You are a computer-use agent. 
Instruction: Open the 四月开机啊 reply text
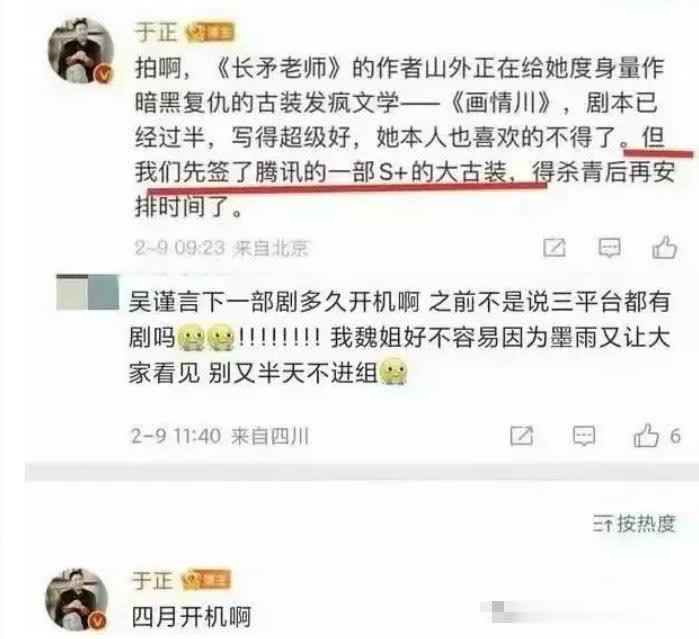(x=191, y=617)
